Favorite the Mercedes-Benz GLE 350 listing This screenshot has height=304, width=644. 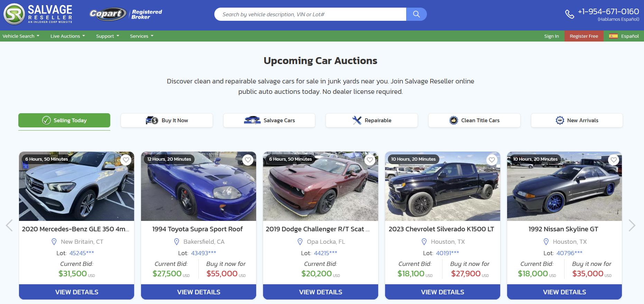click(x=126, y=160)
